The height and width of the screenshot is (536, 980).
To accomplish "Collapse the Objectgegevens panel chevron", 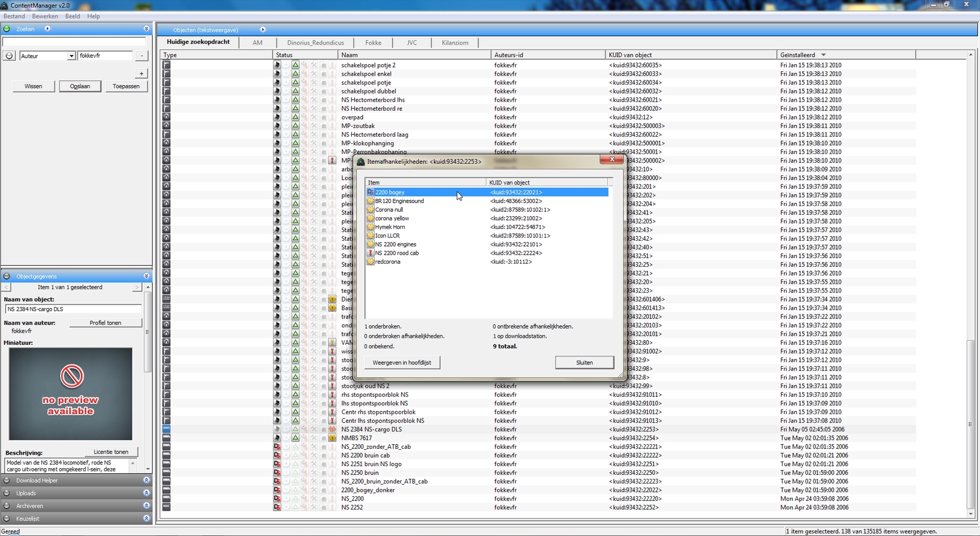I will pyautogui.click(x=146, y=276).
